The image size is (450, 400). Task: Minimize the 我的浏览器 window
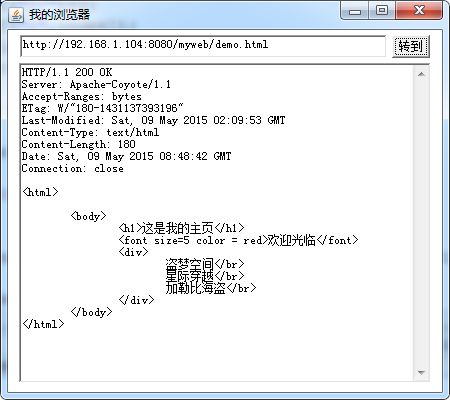355,11
